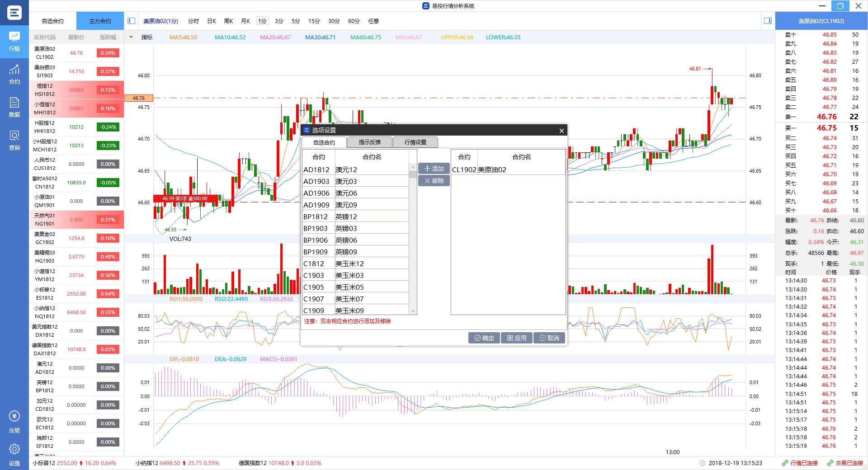Click the 46.76 current price label on the chart axis
Viewport: 868px width, 470px height.
point(139,98)
